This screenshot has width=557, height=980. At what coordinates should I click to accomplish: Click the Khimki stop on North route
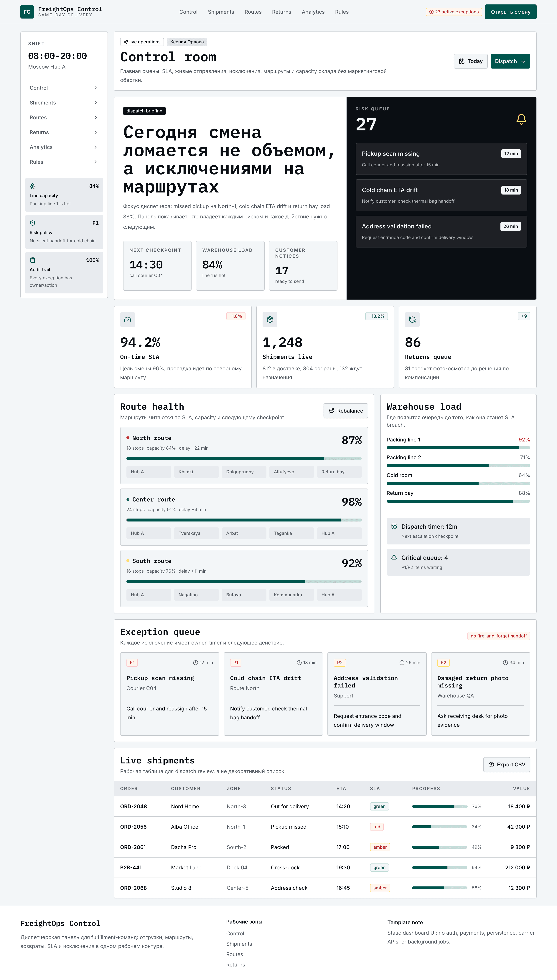coord(196,472)
